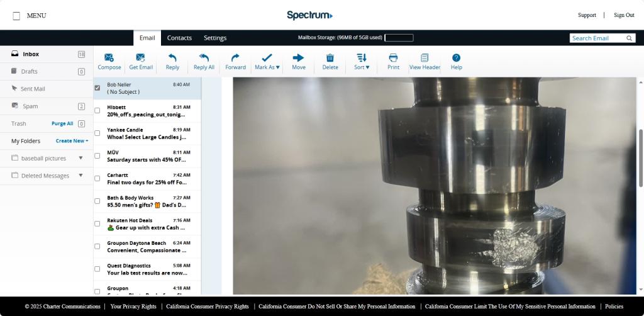644x316 pixels.
Task: Click the Support link
Action: tap(587, 15)
